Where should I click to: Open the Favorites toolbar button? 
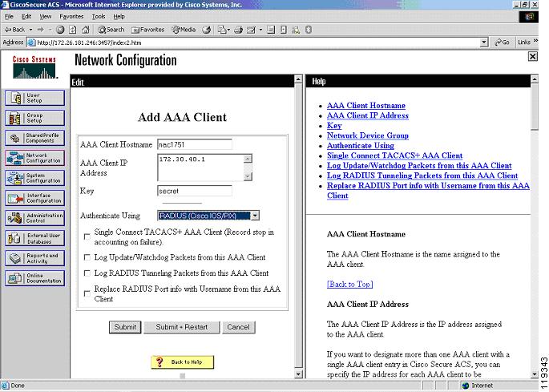point(147,30)
